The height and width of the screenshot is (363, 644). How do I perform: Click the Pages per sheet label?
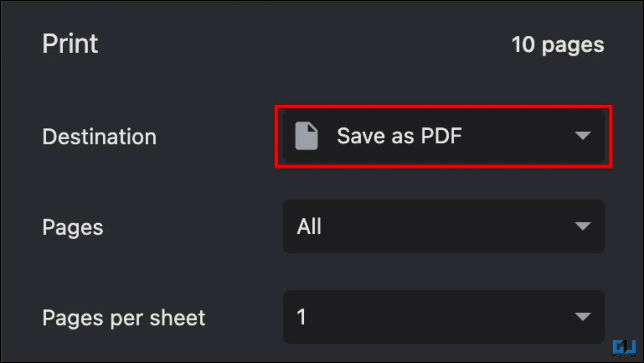click(124, 318)
